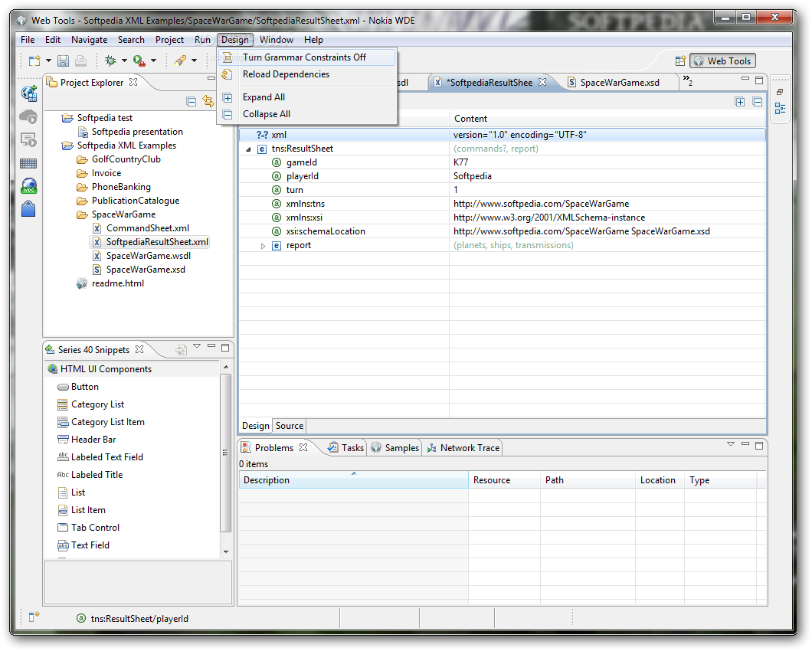Open the Navigate menu
Viewport: 812px width, 651px height.
point(89,40)
